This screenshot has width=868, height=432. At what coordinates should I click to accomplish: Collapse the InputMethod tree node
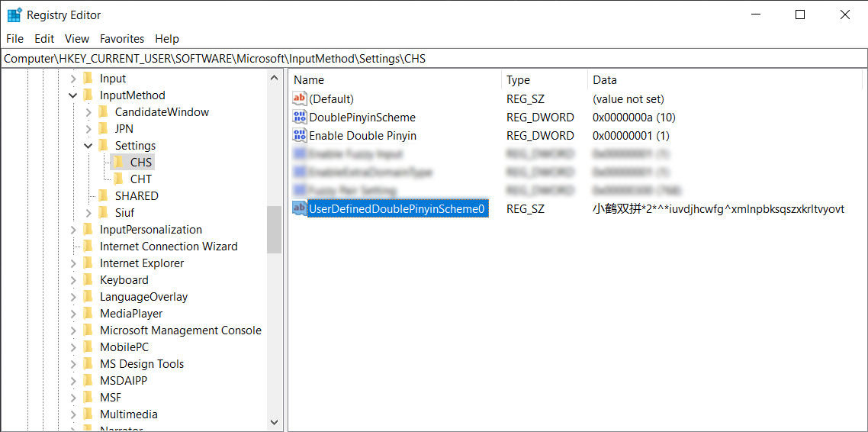pos(73,95)
